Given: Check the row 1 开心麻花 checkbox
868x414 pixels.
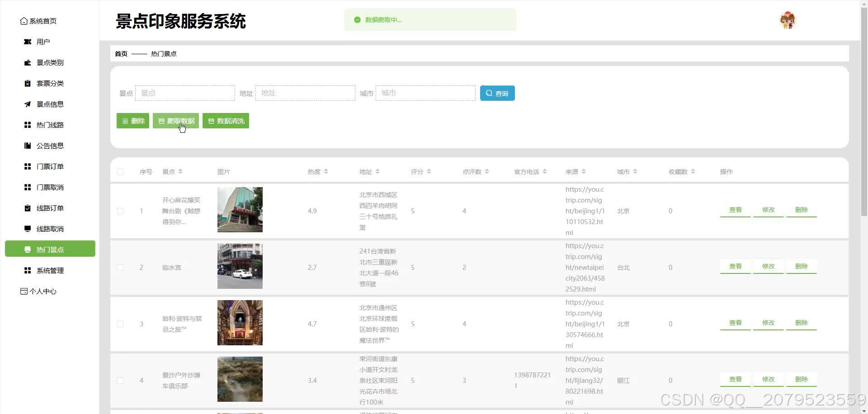Looking at the screenshot, I should (x=120, y=211).
